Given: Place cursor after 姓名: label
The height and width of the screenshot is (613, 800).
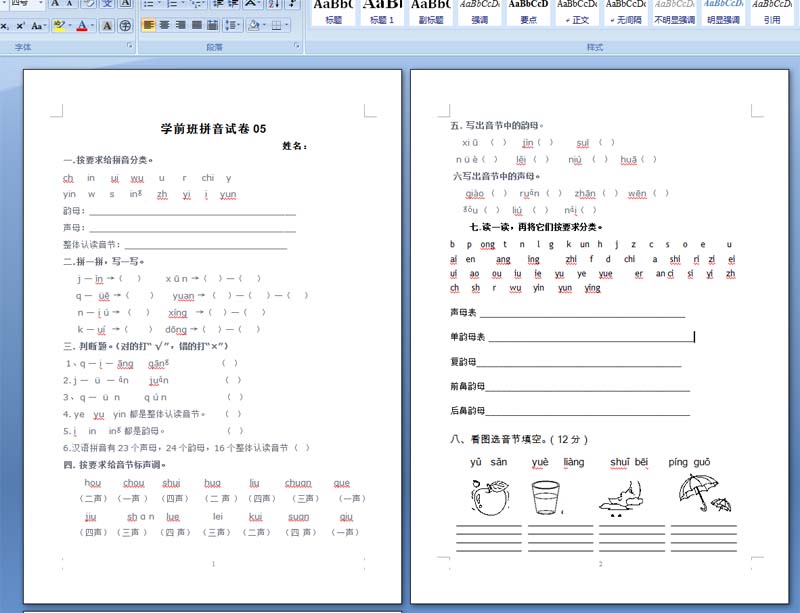Looking at the screenshot, I should [x=309, y=146].
